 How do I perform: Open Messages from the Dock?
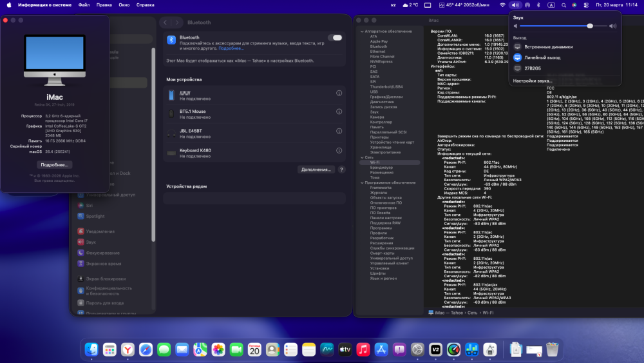(164, 349)
